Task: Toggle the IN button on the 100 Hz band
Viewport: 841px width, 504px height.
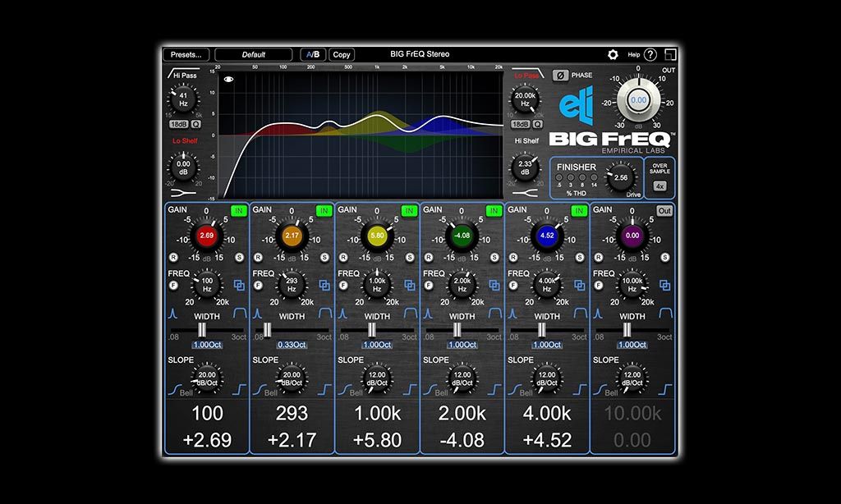Action: 238,211
